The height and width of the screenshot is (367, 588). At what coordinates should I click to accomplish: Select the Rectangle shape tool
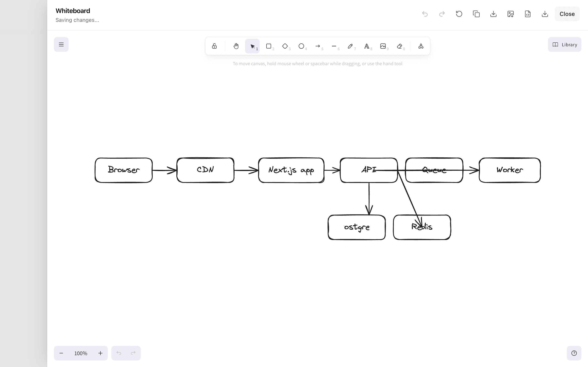tap(268, 46)
